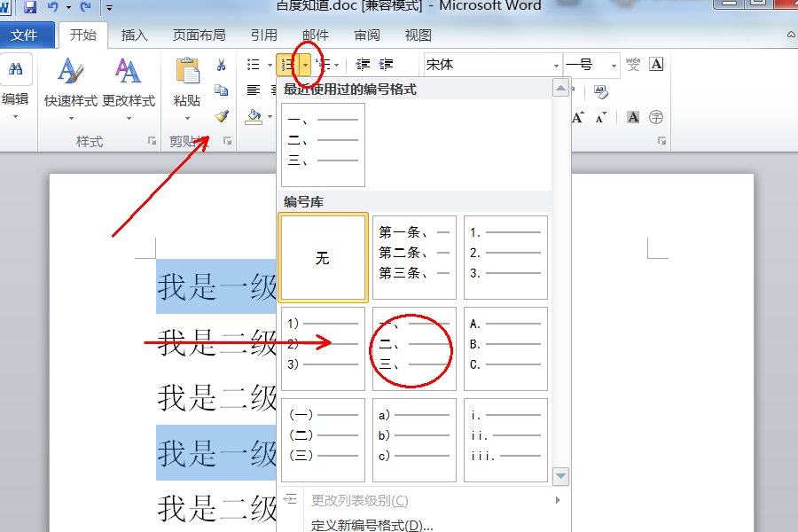The image size is (798, 532).
Task: Click the decrease indent icon
Action: 363,65
